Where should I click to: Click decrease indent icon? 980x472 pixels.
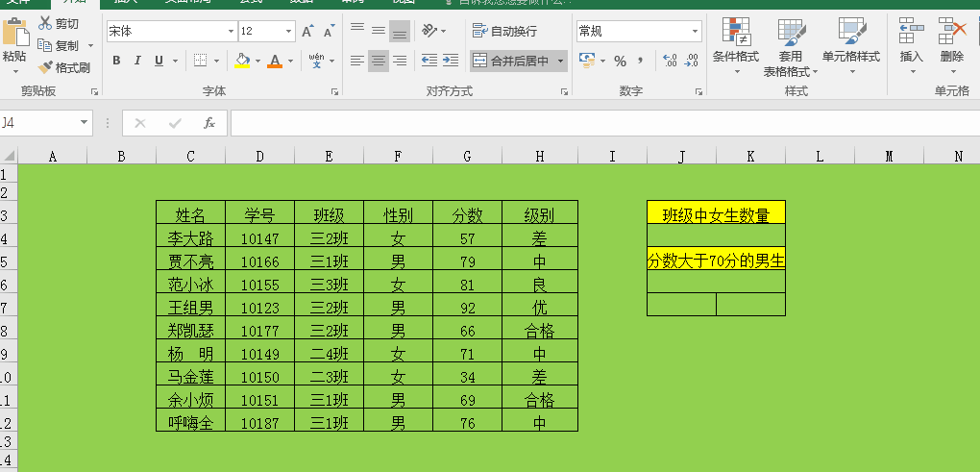(x=429, y=61)
